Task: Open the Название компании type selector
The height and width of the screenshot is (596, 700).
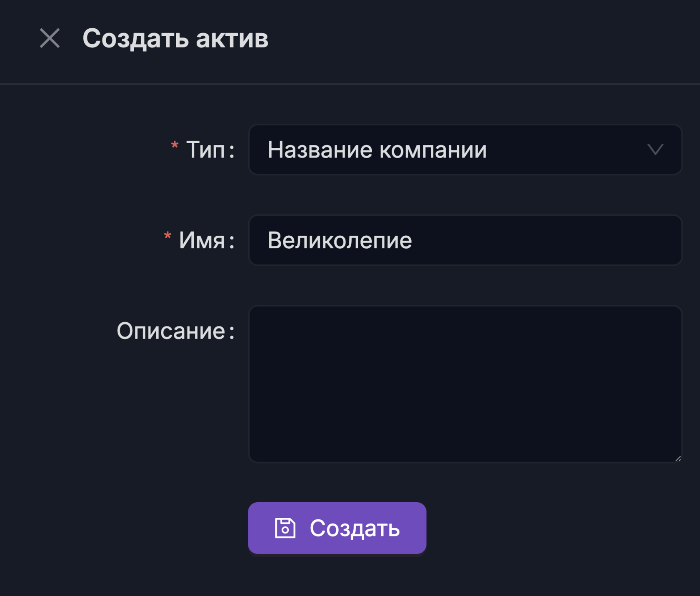Action: point(465,150)
